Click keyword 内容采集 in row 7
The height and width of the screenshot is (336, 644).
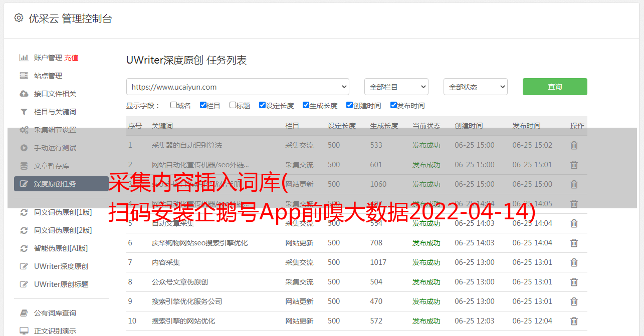pyautogui.click(x=166, y=262)
